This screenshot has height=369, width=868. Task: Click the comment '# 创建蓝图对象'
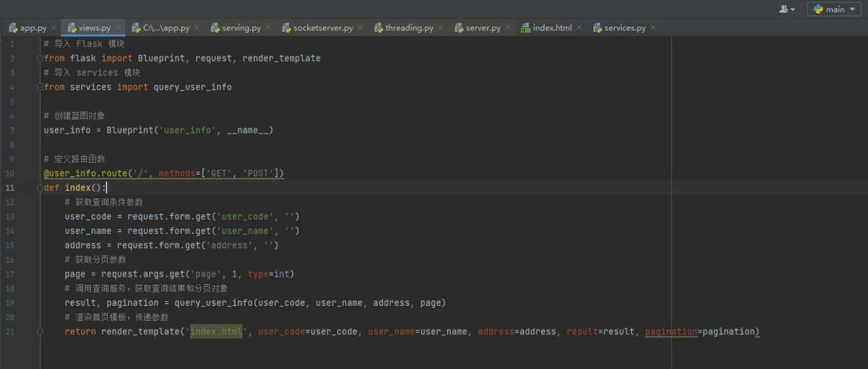75,116
